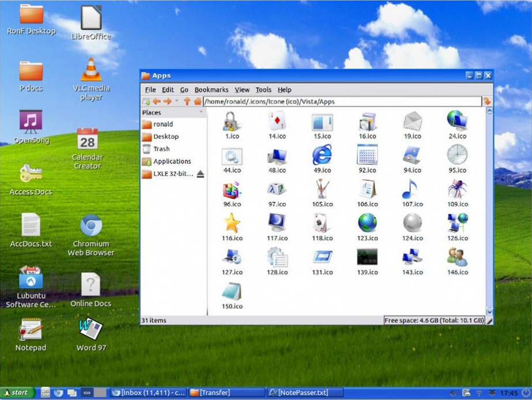The image size is (532, 400).
Task: Open AccDocs.txt desktop file
Action: [31, 230]
